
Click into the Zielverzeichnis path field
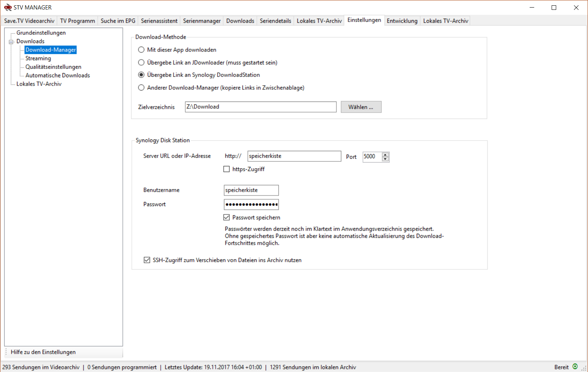(x=260, y=107)
